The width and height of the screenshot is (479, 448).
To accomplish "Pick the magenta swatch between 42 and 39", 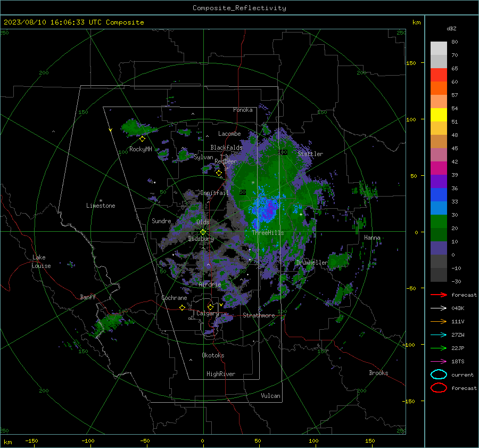I will pyautogui.click(x=439, y=168).
